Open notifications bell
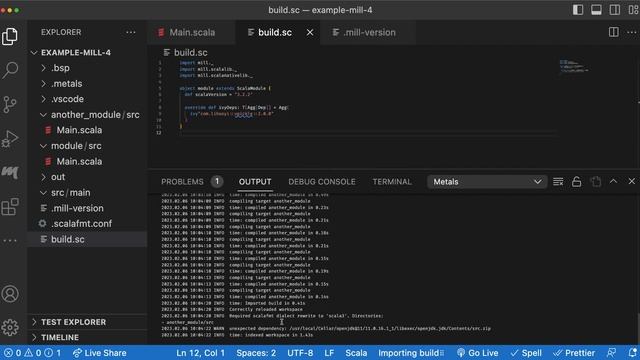The image size is (640, 360). 632,353
